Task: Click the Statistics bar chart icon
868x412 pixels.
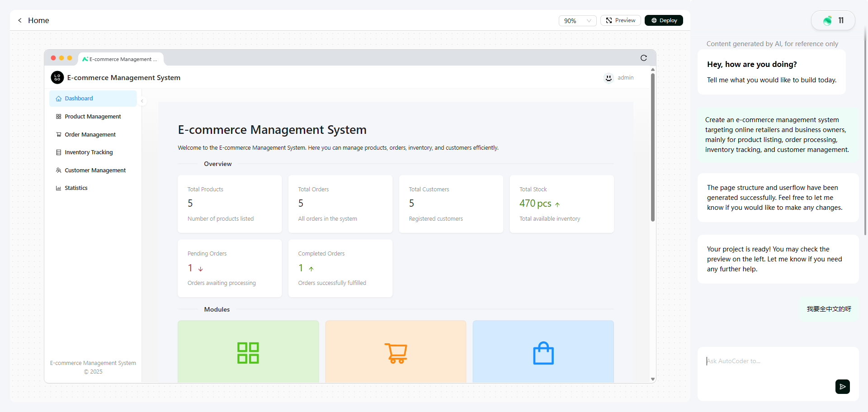Action: 58,188
